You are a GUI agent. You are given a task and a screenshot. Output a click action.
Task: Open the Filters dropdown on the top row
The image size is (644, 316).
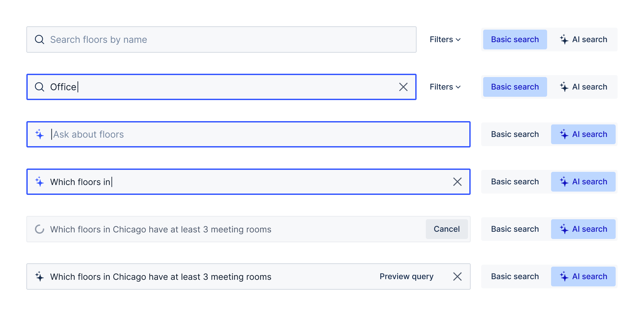445,39
